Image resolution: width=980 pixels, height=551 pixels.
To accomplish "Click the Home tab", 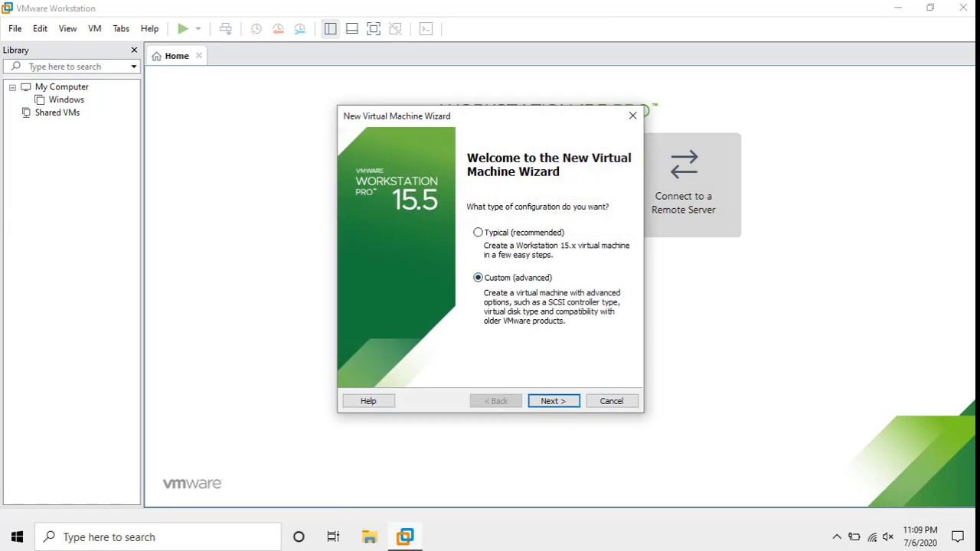I will point(176,56).
